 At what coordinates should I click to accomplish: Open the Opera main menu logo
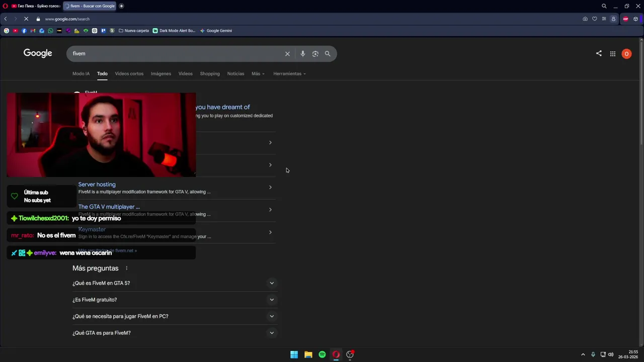coord(5,6)
